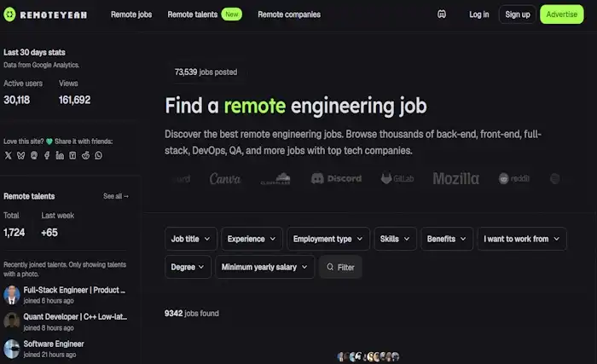This screenshot has width=597, height=364.
Task: Go to Remote jobs in navigation
Action: tap(131, 14)
